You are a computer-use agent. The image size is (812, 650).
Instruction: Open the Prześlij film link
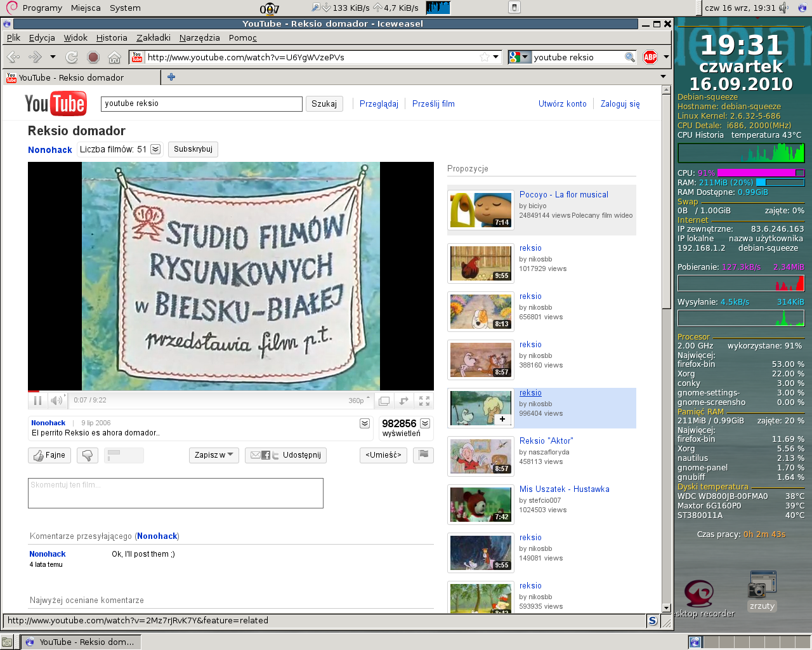(x=433, y=103)
